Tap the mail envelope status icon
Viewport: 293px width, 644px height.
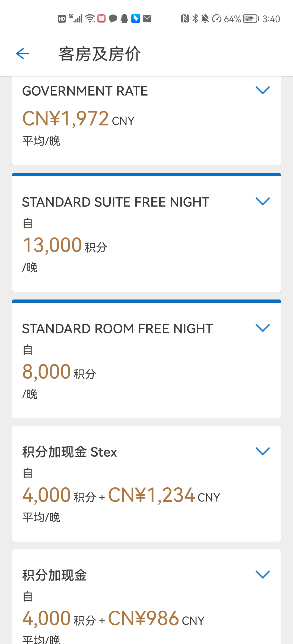point(147,18)
